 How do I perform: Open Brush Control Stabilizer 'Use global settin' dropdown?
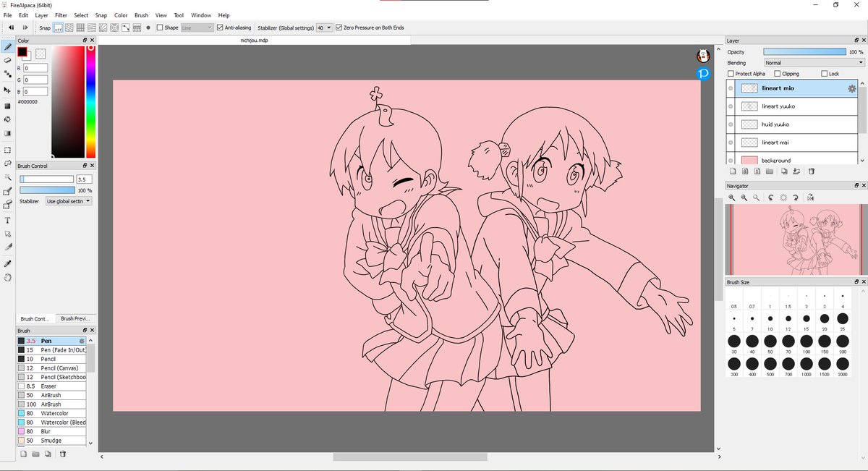point(69,201)
